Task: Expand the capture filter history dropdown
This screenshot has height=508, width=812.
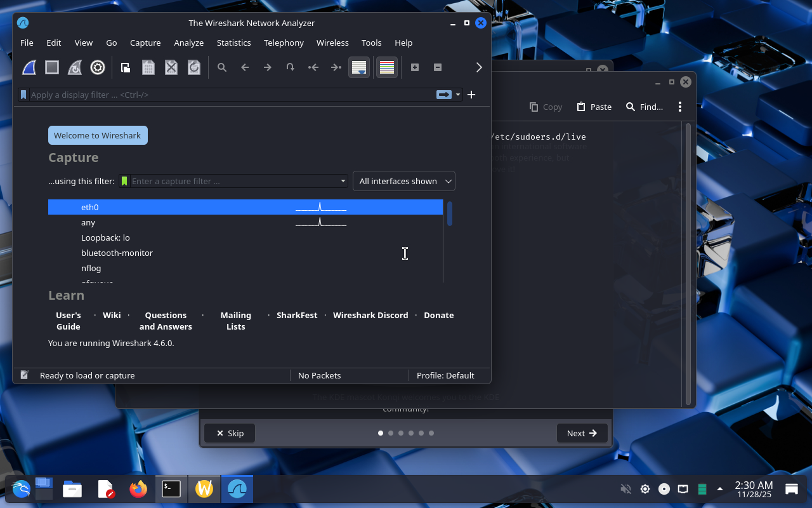Action: pyautogui.click(x=343, y=181)
